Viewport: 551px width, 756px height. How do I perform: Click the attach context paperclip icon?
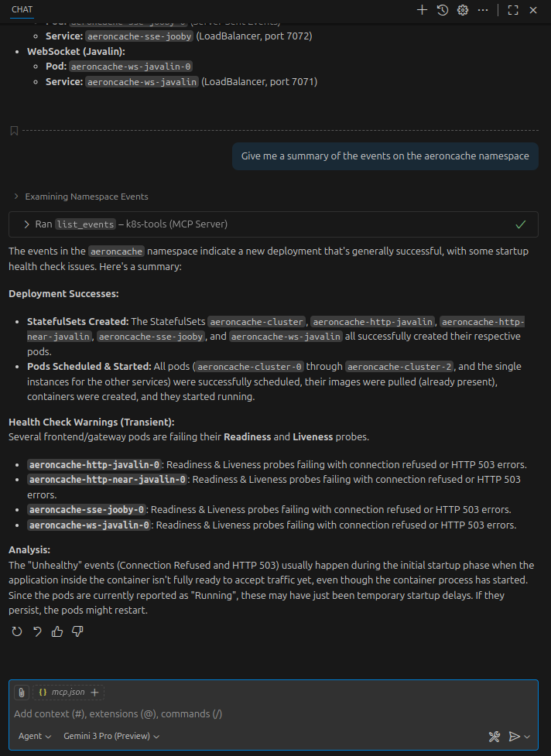tap(21, 693)
